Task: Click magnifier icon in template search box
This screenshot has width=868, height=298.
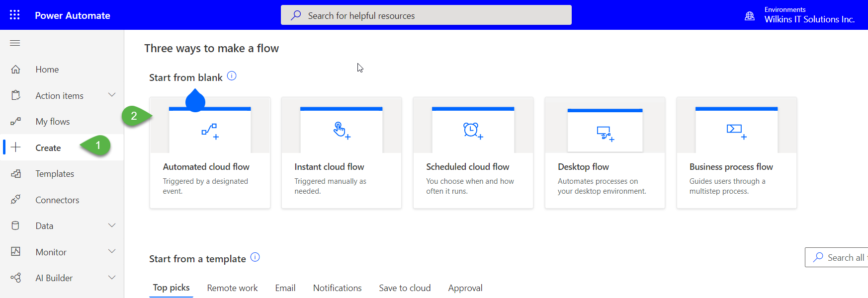Action: coord(818,257)
